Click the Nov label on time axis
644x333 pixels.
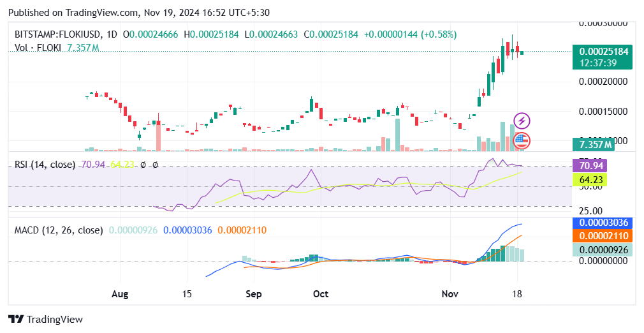450,294
